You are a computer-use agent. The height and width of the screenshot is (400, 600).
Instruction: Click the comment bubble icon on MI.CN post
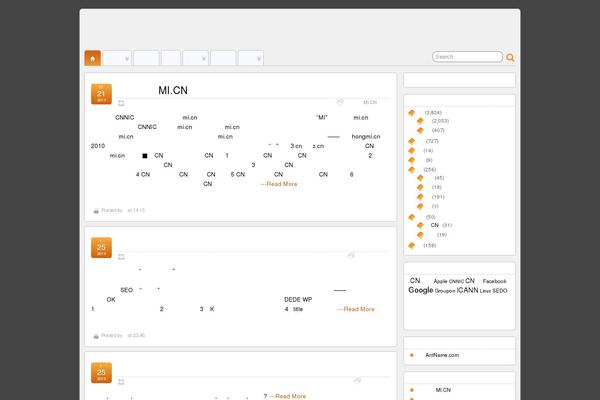(x=340, y=102)
